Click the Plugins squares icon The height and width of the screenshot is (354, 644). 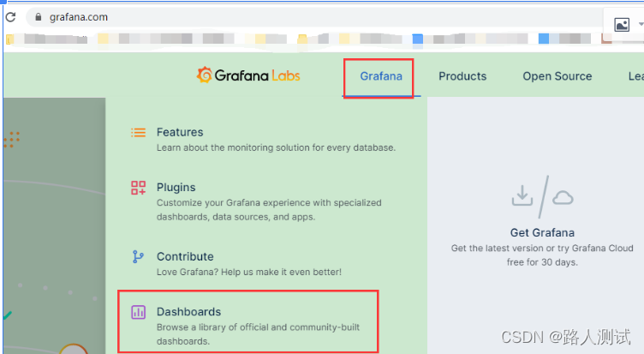(x=139, y=188)
